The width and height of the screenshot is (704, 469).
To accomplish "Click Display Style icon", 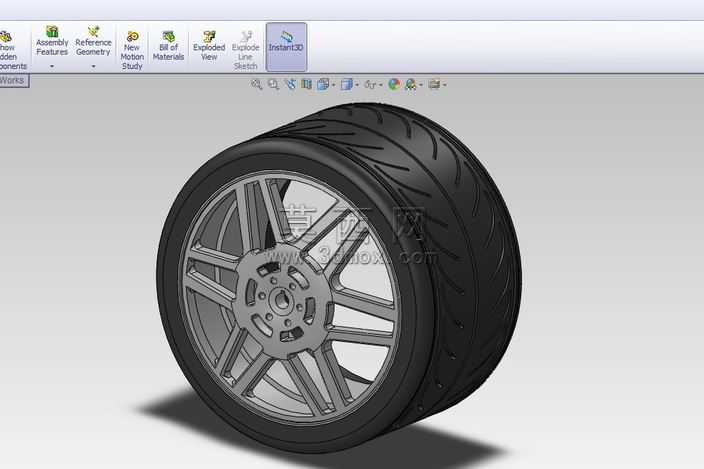I will (x=347, y=84).
